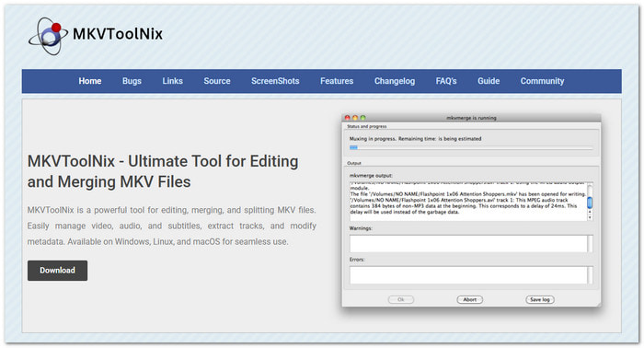
Task: Click the "Ultimate Tool for Editing" heading
Action: pos(163,171)
